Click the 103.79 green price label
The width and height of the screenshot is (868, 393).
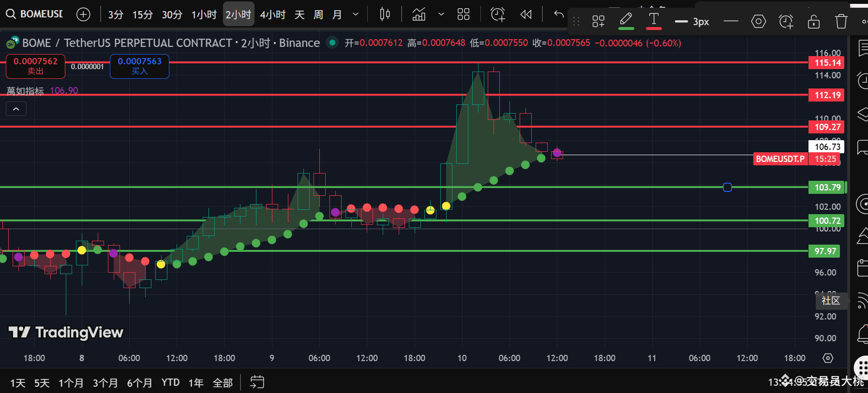[x=827, y=188]
